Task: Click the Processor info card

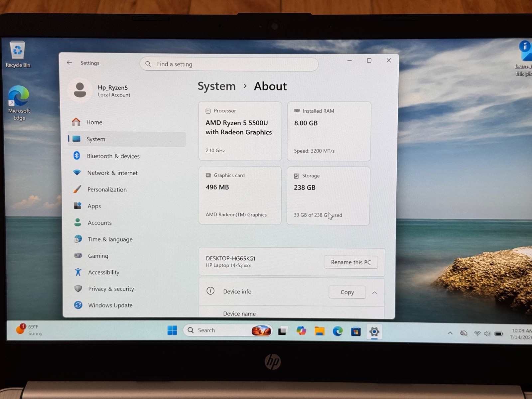Action: 240,131
